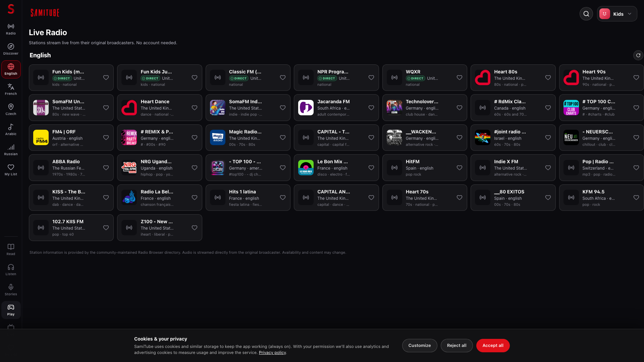This screenshot has height=362, width=644.
Task: Click the Radio La Belle logo
Action: pos(129,197)
